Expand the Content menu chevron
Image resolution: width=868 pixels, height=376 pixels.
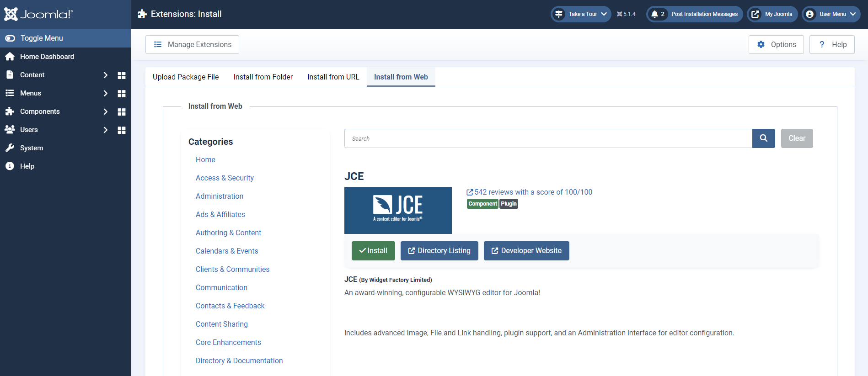tap(106, 75)
